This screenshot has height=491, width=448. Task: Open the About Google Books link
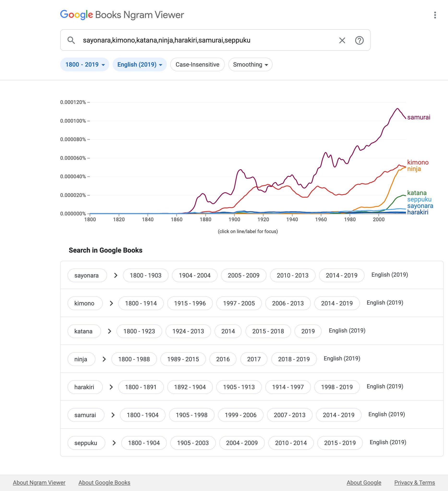point(104,482)
